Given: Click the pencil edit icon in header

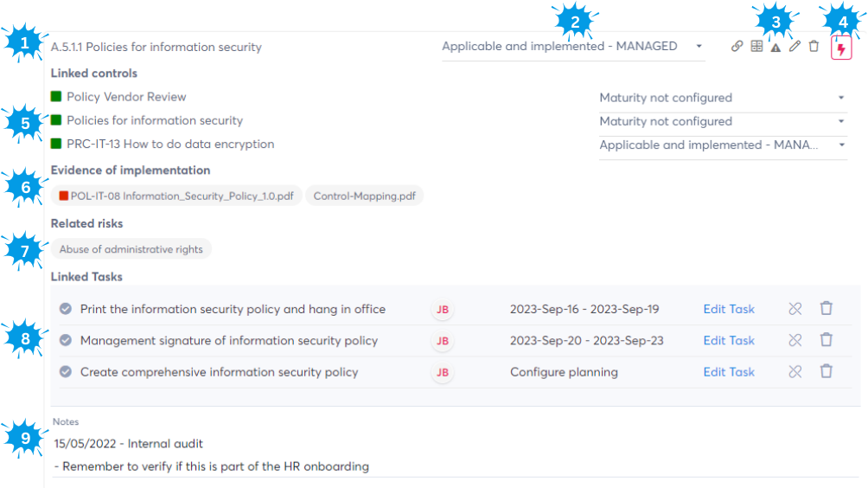Looking at the screenshot, I should pos(795,47).
